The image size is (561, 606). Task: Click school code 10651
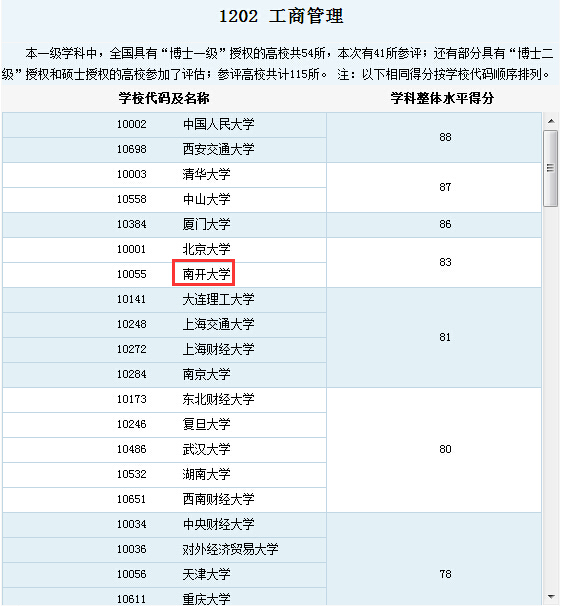(132, 499)
